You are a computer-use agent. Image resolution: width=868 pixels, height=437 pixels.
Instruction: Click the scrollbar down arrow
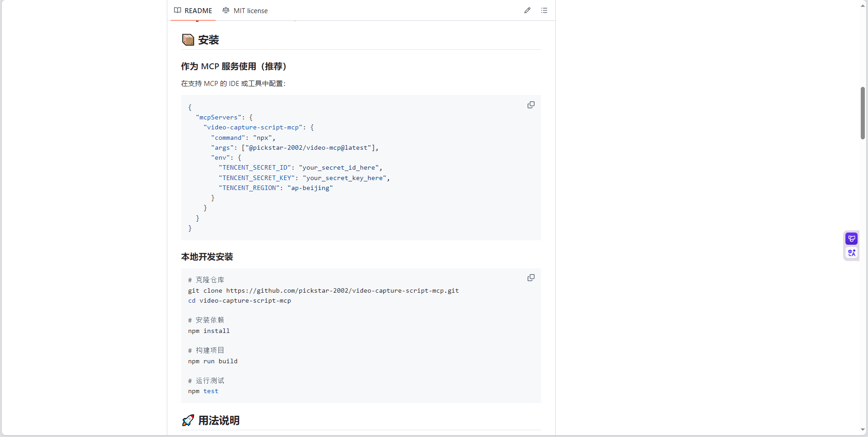863,430
